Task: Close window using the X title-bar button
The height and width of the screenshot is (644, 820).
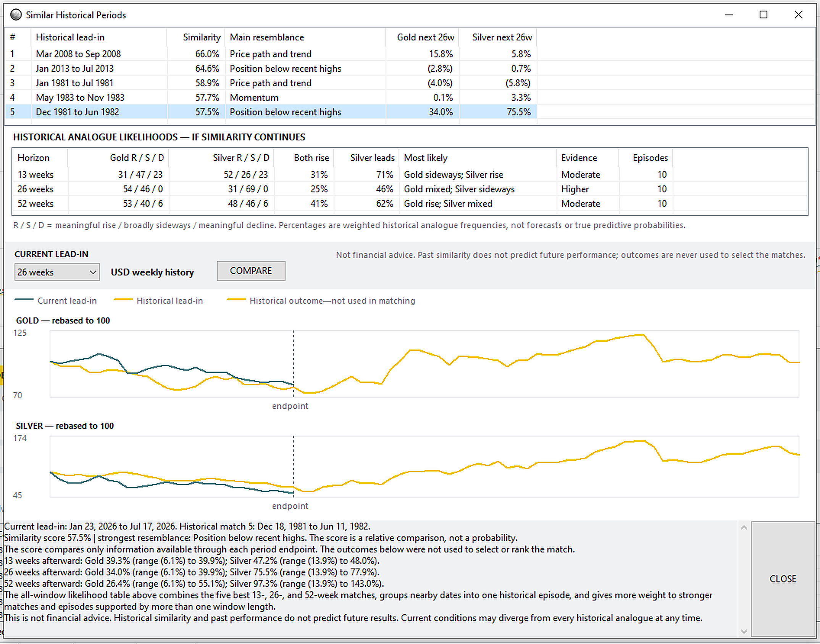Action: coord(798,15)
